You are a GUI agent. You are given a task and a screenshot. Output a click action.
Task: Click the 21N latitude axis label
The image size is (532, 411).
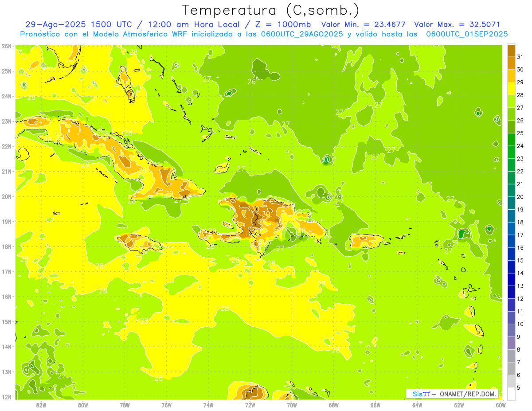click(7, 172)
